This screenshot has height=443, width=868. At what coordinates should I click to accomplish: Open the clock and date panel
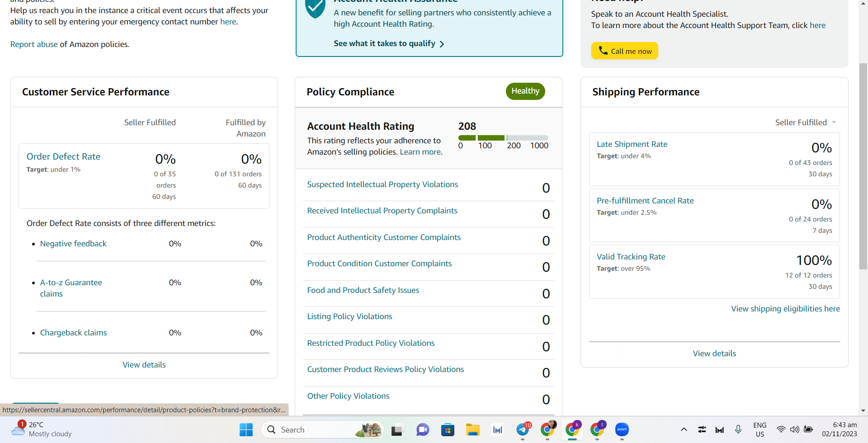[x=840, y=429]
